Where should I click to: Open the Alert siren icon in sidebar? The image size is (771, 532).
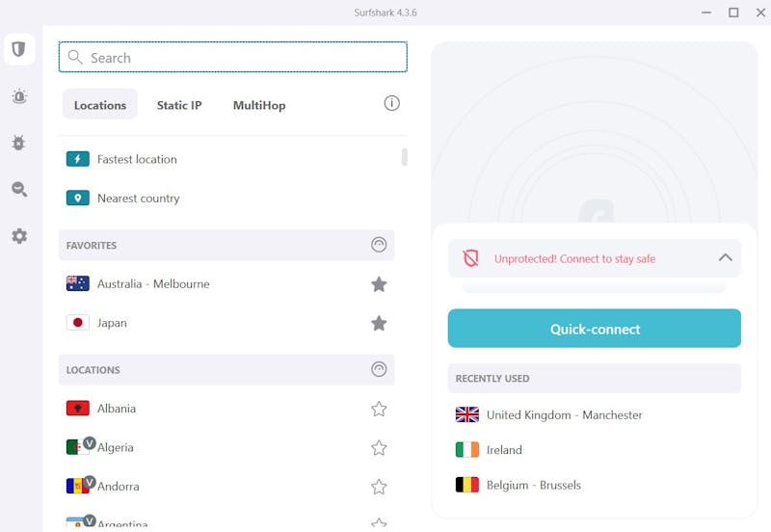click(x=19, y=95)
